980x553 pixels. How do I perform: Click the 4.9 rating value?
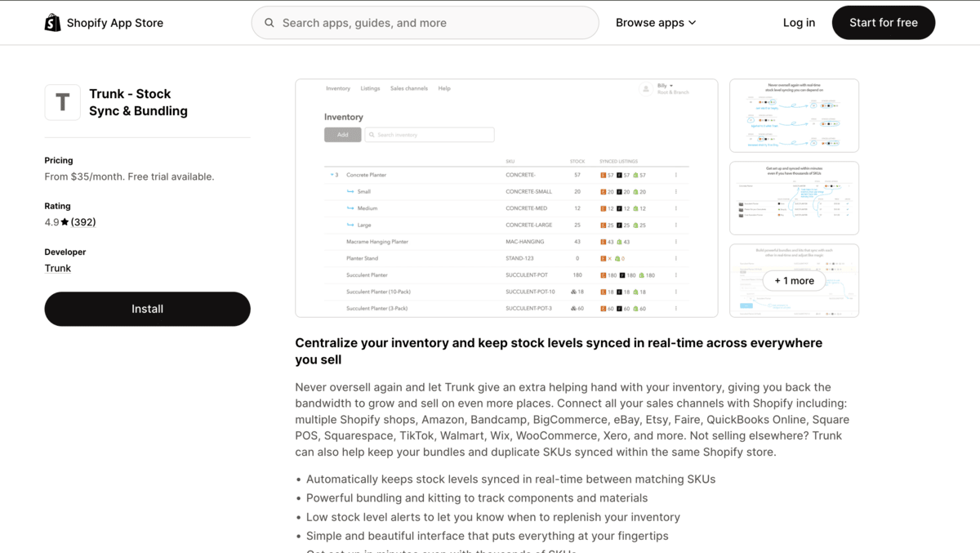point(51,222)
